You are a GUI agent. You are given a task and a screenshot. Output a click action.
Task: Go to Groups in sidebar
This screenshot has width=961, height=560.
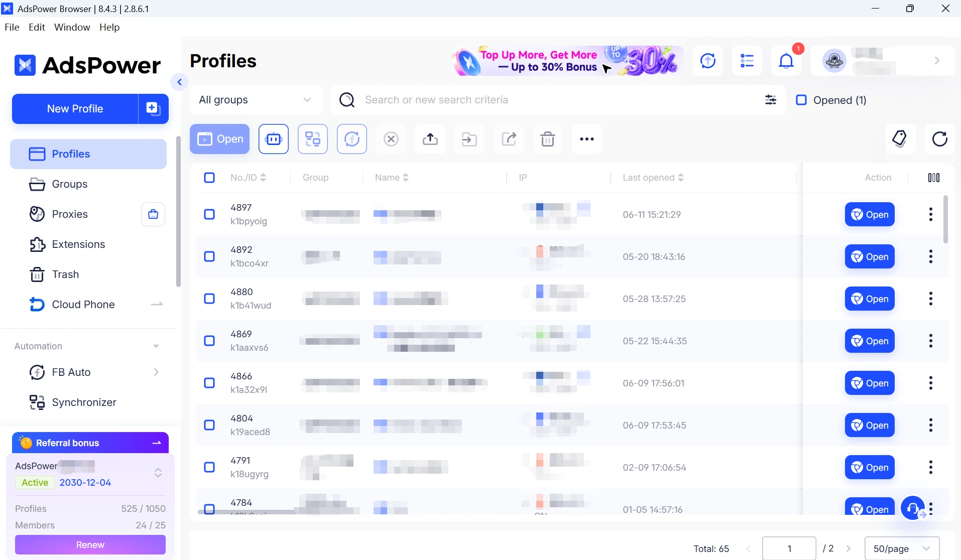(x=88, y=184)
